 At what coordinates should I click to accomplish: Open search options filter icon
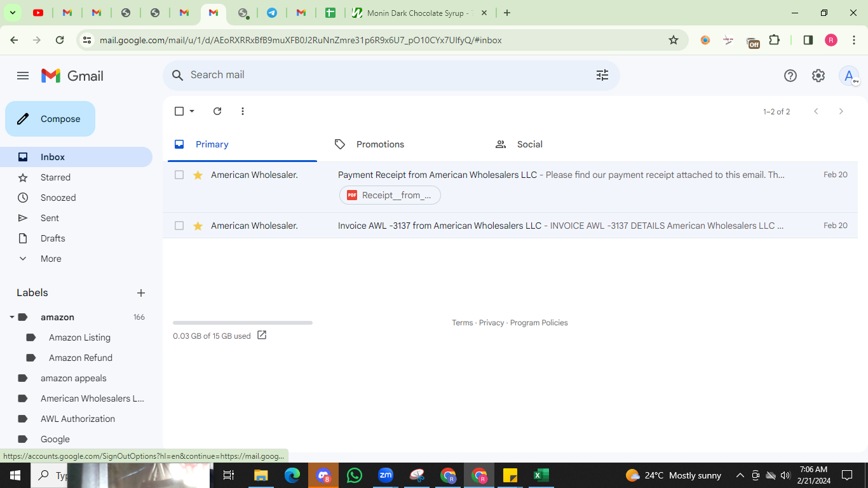pyautogui.click(x=602, y=75)
